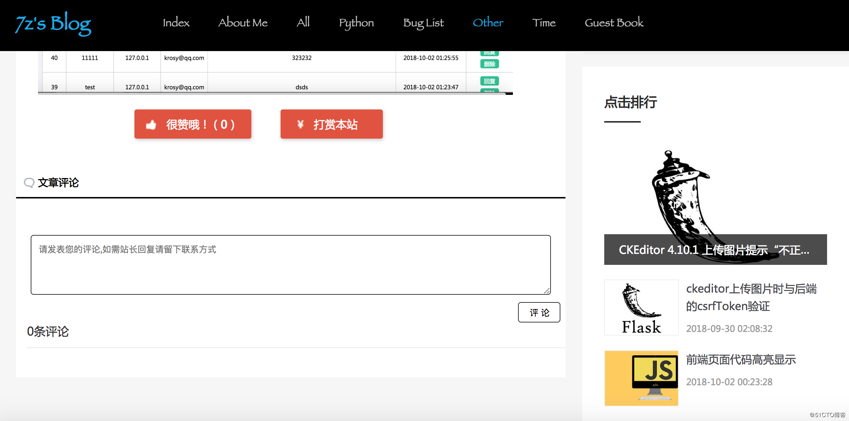Image resolution: width=849 pixels, height=421 pixels.
Task: Open the JS monitor thumbnail
Action: [641, 378]
